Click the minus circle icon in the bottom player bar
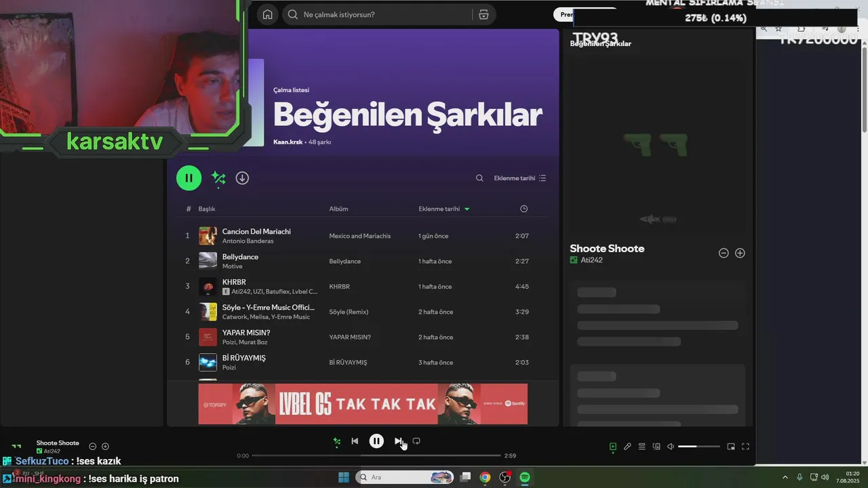Viewport: 868px width, 488px height. 93,446
